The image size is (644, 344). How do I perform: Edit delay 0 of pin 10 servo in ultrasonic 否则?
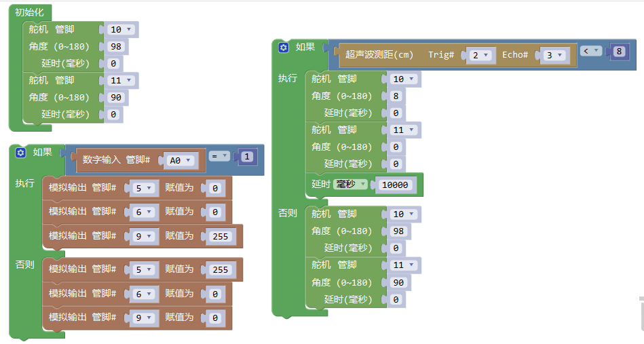(x=396, y=248)
